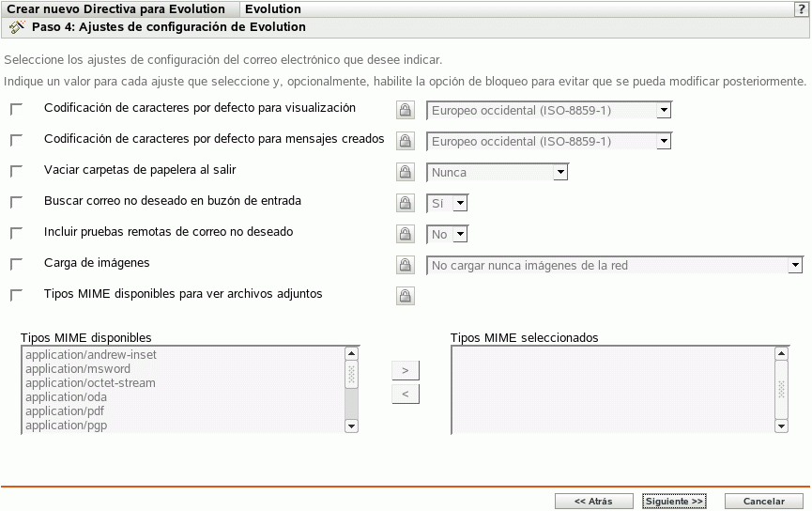Open the Sí dropdown for junk check
Screen dimensions: 812x511
[x=448, y=204]
